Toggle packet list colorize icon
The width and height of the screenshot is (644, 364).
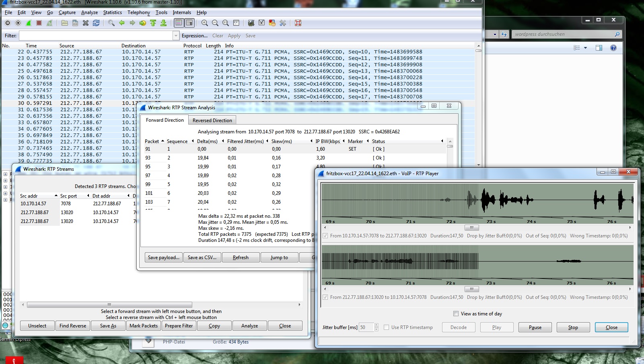point(179,23)
